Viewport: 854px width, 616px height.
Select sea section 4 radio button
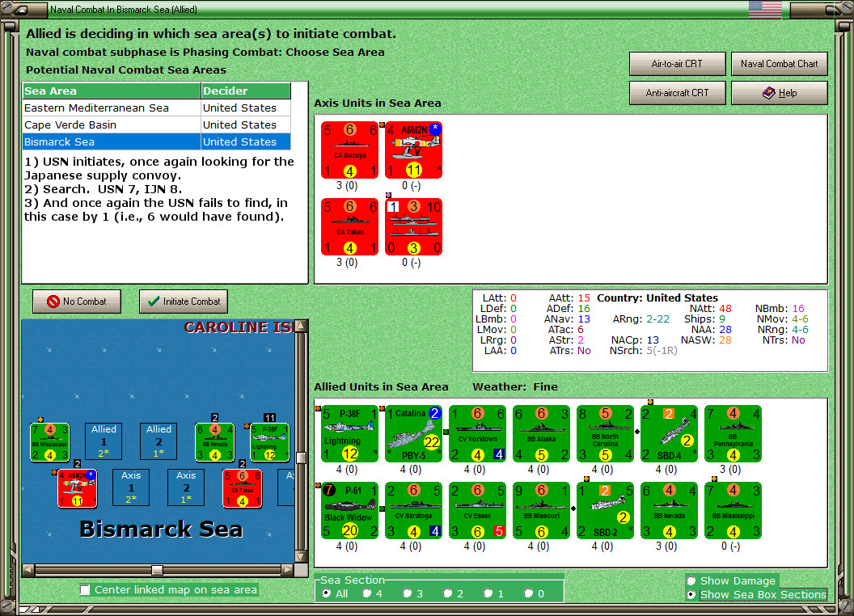coord(367,593)
